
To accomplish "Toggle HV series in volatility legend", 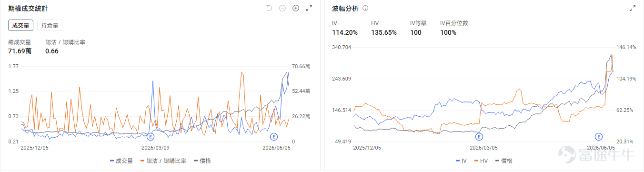I will (x=481, y=161).
